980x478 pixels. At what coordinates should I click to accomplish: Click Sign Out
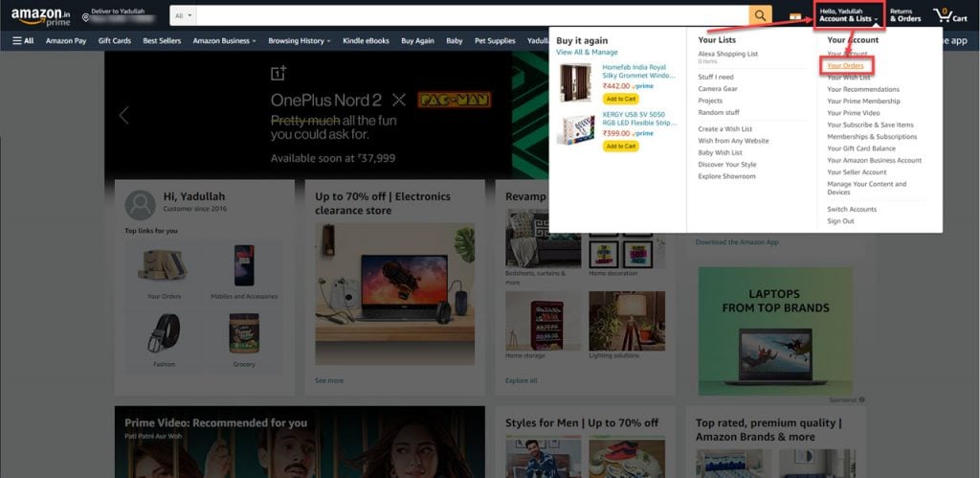point(840,221)
